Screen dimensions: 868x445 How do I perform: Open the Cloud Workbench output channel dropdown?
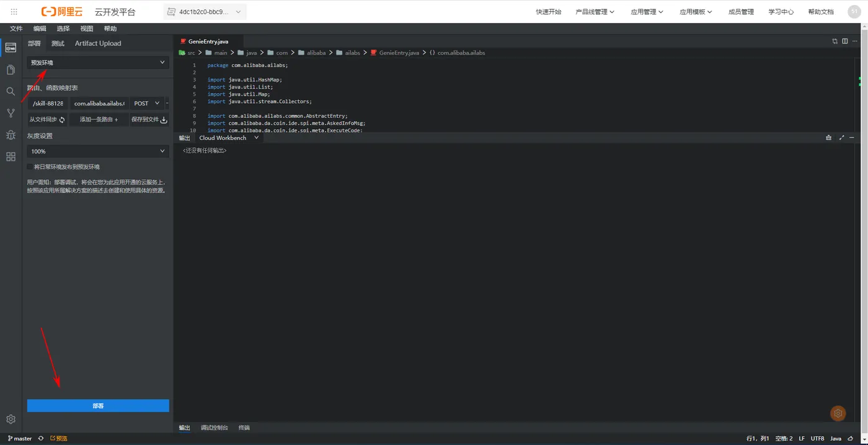point(228,138)
